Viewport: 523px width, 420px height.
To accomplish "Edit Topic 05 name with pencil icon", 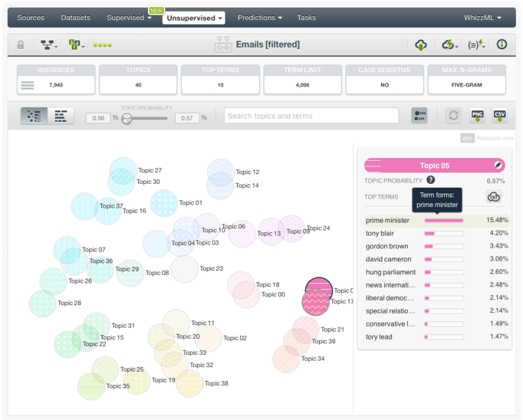I will pos(498,166).
